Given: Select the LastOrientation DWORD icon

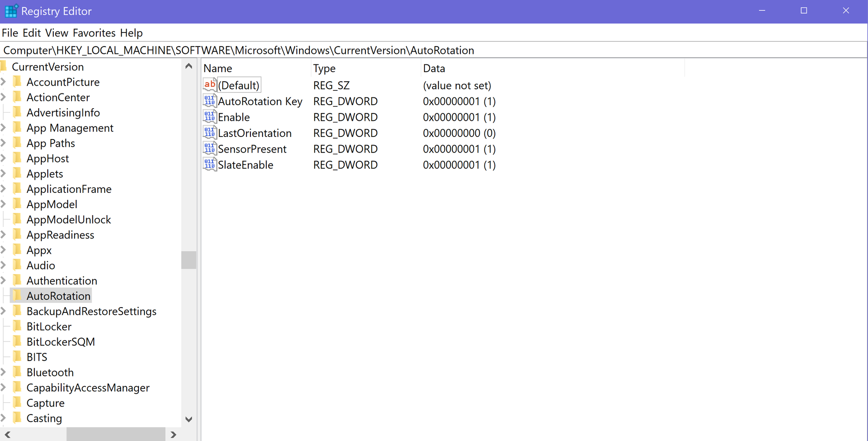Looking at the screenshot, I should click(210, 133).
